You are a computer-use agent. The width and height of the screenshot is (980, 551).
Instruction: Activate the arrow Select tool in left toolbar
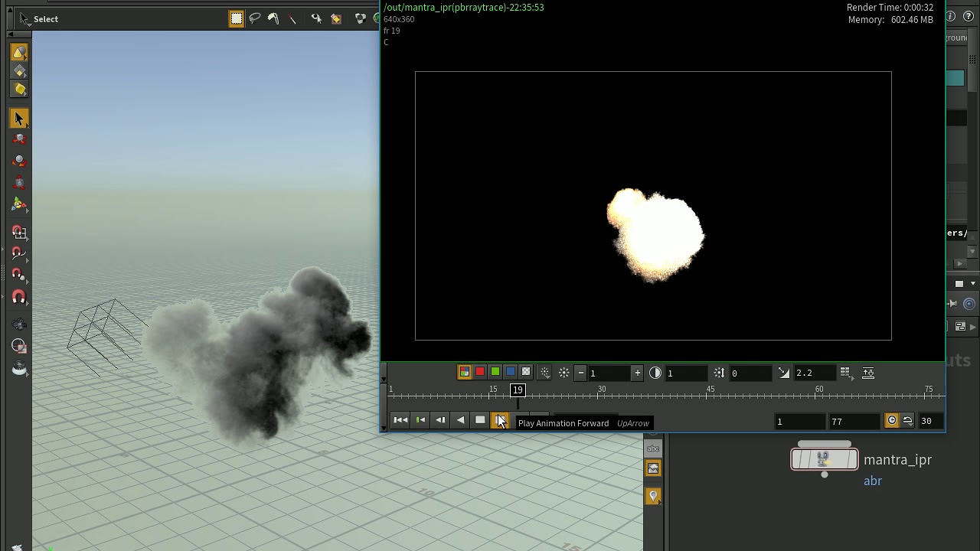point(19,119)
